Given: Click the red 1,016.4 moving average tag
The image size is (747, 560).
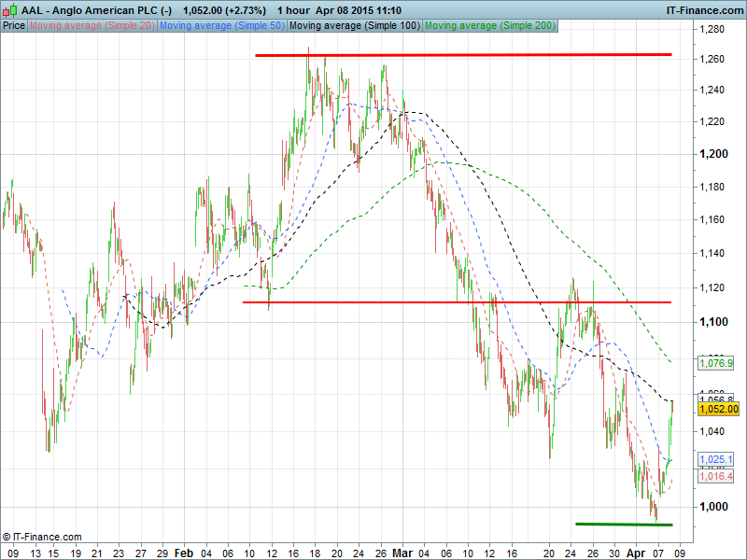Looking at the screenshot, I should [x=716, y=476].
